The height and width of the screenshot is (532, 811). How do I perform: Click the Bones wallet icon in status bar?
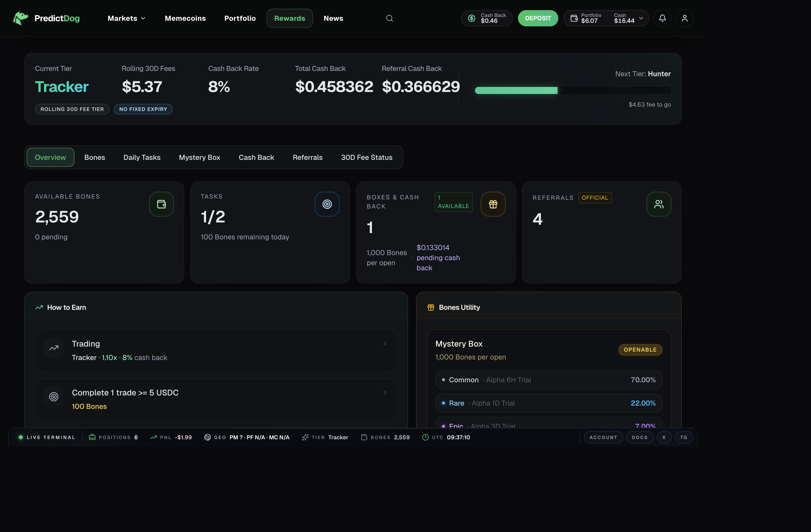click(x=364, y=437)
